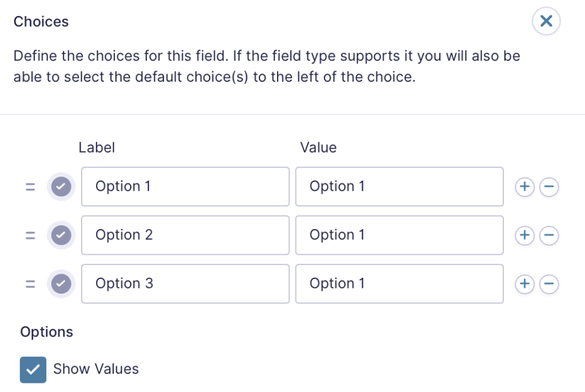The height and width of the screenshot is (392, 585).
Task: Edit the Option 1 label field
Action: pos(186,187)
